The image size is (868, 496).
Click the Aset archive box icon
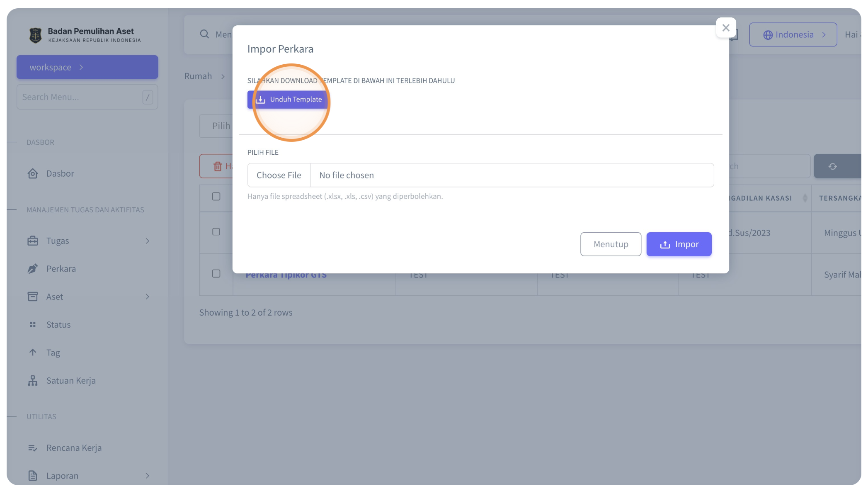coord(33,297)
